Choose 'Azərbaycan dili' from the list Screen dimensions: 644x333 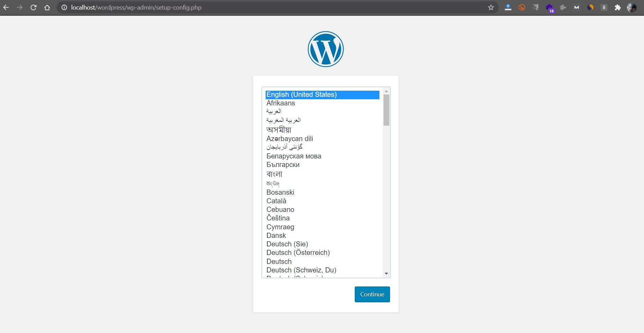click(323, 139)
